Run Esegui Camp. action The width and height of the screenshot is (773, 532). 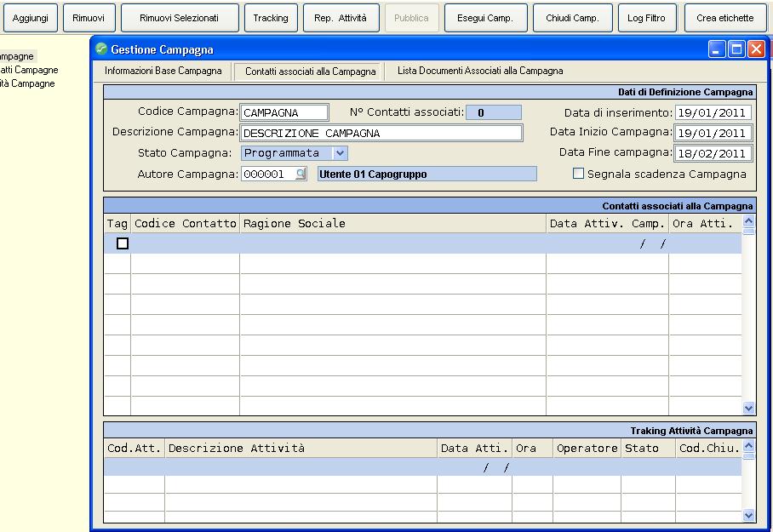coord(485,18)
